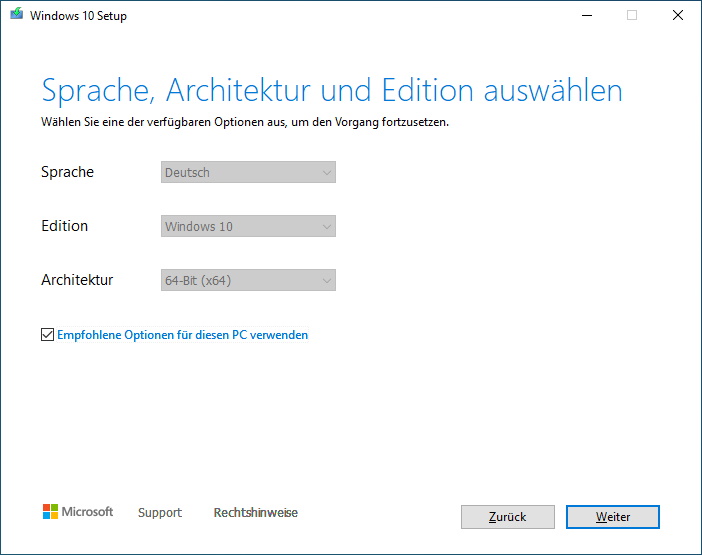
Task: Click the 'Wählen Sie eine der verfügbaren Optionen' subtitle
Action: [x=245, y=122]
